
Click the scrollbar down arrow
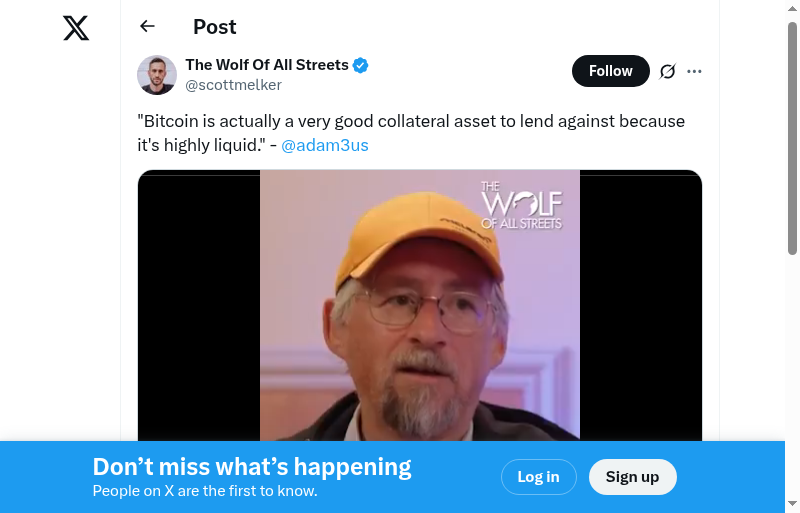(792, 503)
